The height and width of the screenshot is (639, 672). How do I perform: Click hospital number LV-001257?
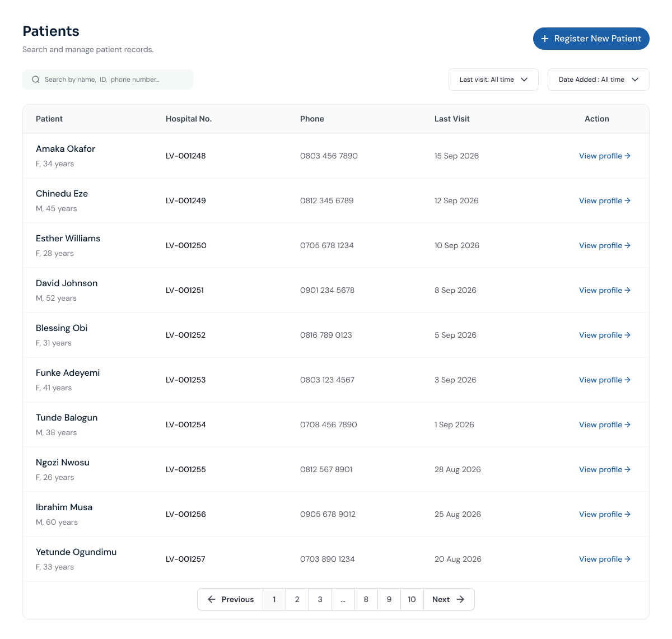(x=186, y=559)
